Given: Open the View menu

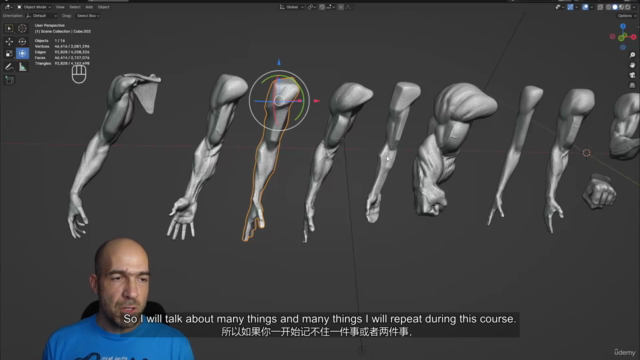Looking at the screenshot, I should 60,7.
